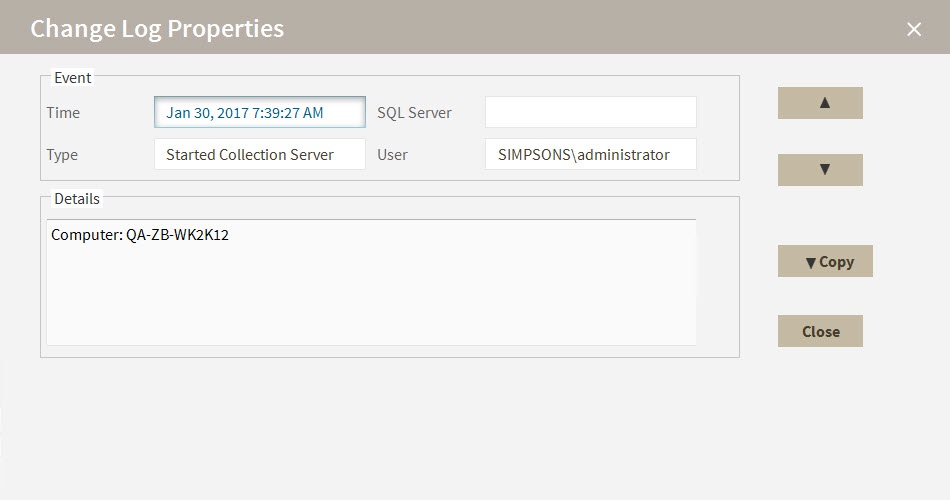Click the Time label
950x500 pixels.
click(x=63, y=113)
